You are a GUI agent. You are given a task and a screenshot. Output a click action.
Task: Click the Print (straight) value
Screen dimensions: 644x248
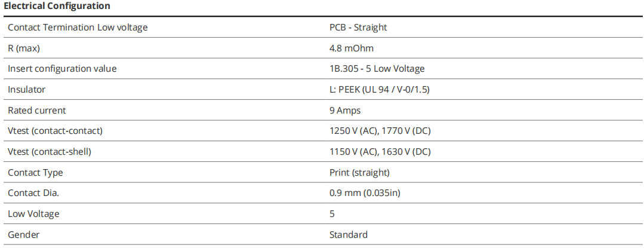click(359, 173)
